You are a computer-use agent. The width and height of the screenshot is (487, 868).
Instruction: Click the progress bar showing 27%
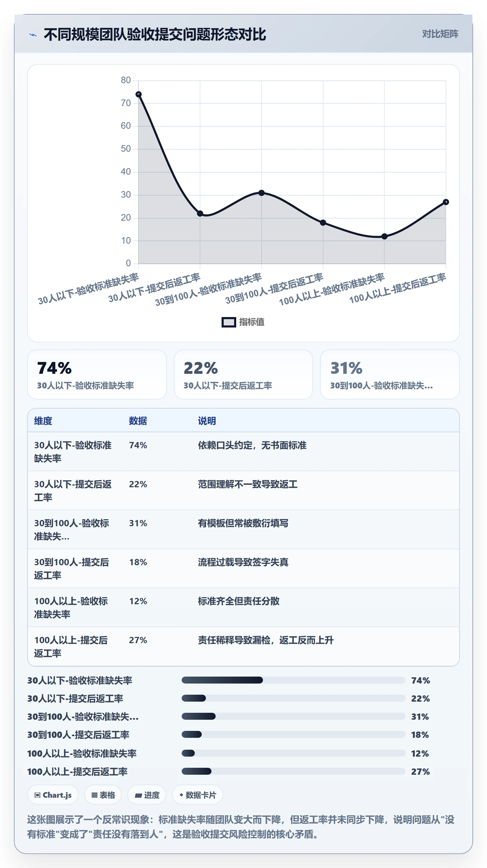tap(294, 771)
